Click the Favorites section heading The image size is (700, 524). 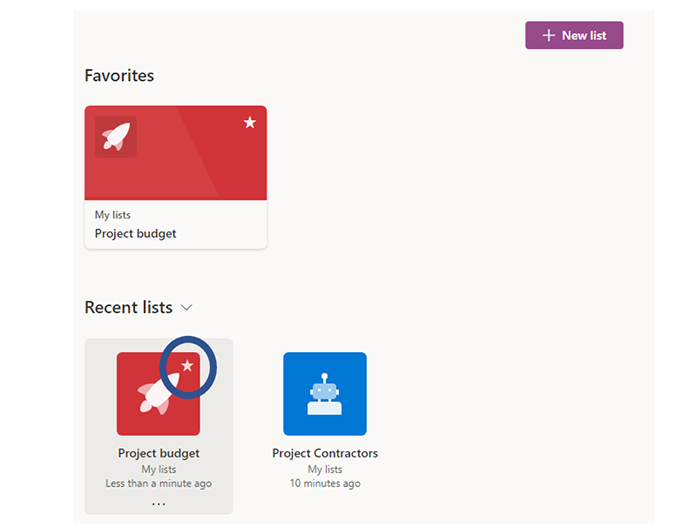click(119, 75)
